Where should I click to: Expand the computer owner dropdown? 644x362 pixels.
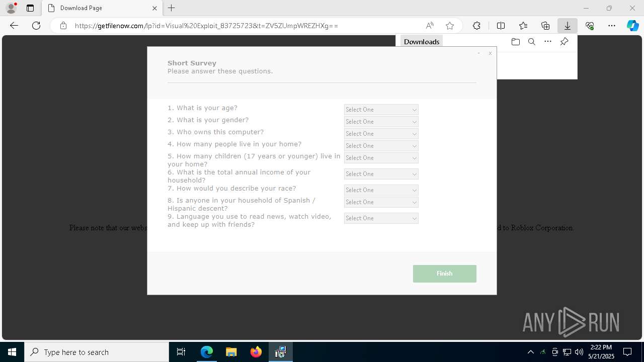pyautogui.click(x=381, y=134)
